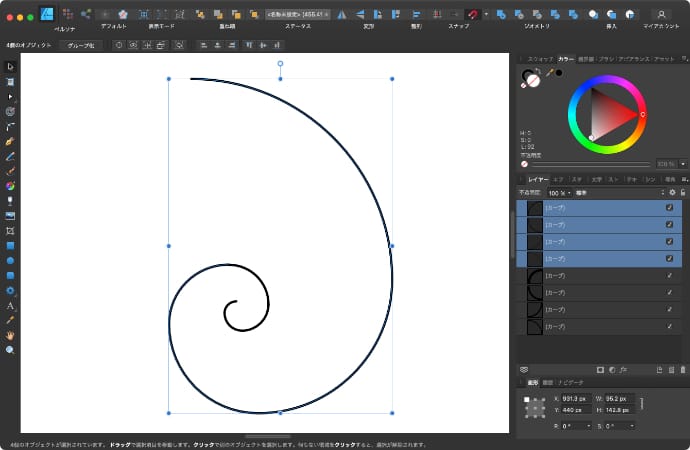Switch to the Pixel Persona icon

coord(66,14)
